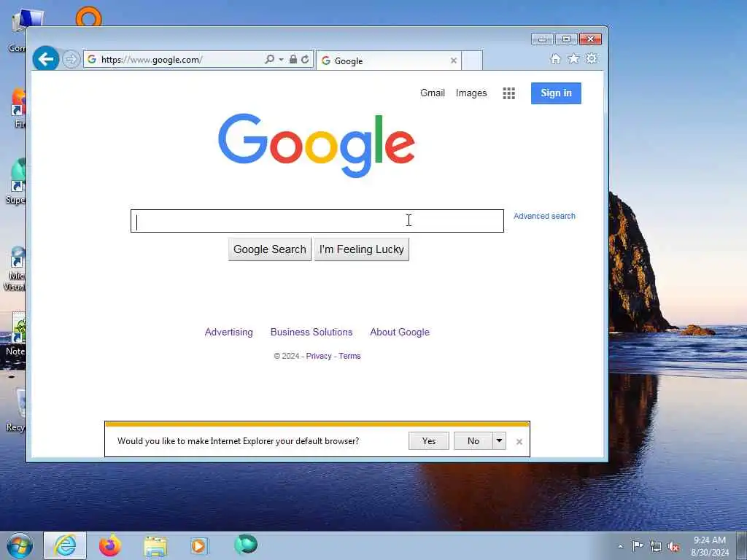The width and height of the screenshot is (747, 560).
Task: Select the Computer desktop icon
Action: coord(18,29)
